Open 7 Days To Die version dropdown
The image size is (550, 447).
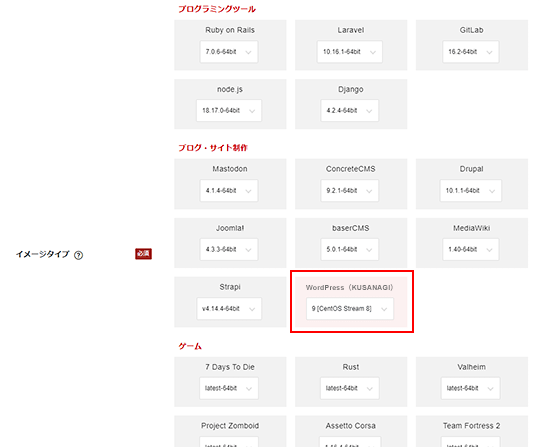click(x=229, y=388)
